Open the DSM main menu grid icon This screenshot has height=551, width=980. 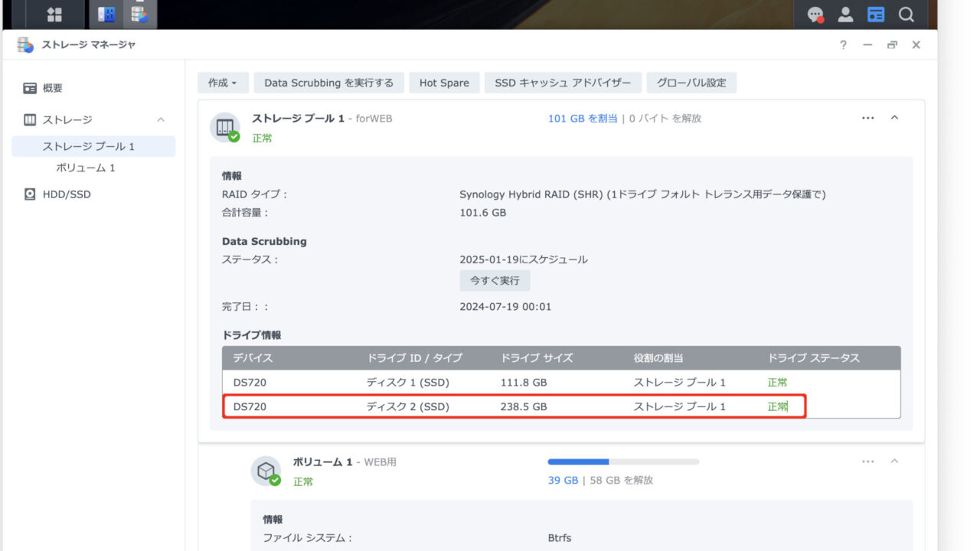pos(54,15)
